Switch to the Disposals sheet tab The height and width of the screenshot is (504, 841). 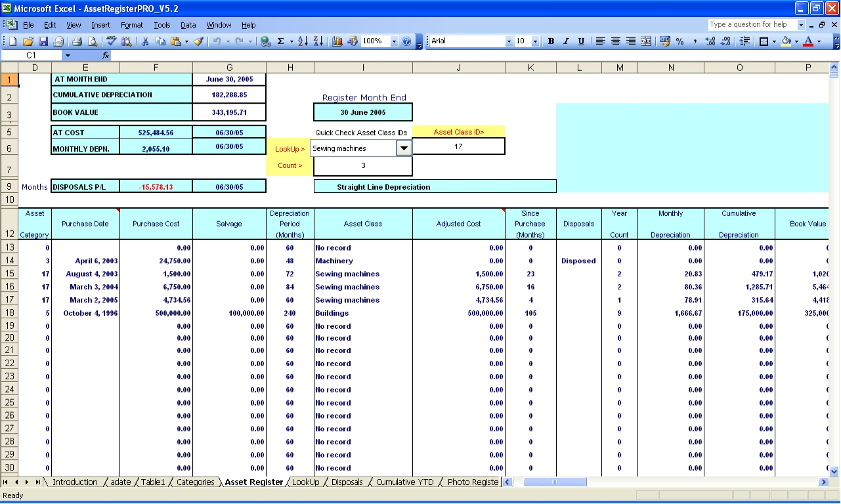pyautogui.click(x=347, y=482)
